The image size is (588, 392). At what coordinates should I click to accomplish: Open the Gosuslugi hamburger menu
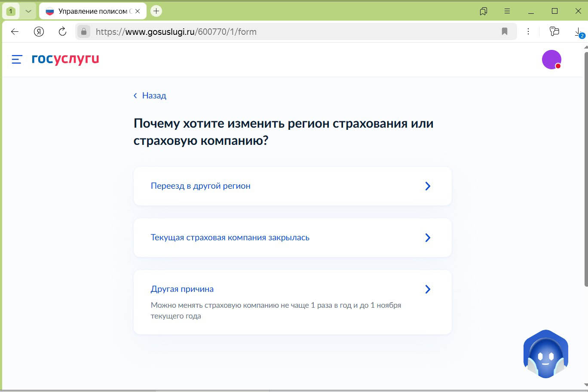16,59
